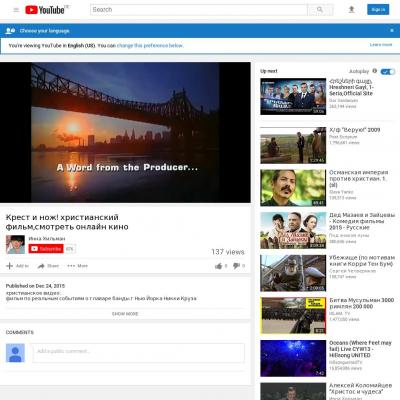The height and width of the screenshot is (400, 400).
Task: Click the uploader channel name link
Action: 47,239
